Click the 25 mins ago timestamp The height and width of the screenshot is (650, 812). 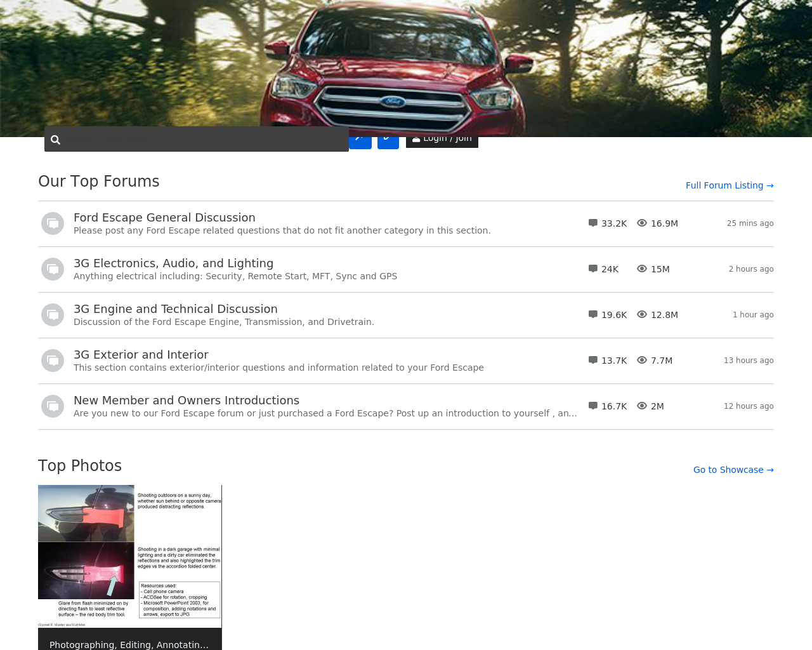[750, 222]
